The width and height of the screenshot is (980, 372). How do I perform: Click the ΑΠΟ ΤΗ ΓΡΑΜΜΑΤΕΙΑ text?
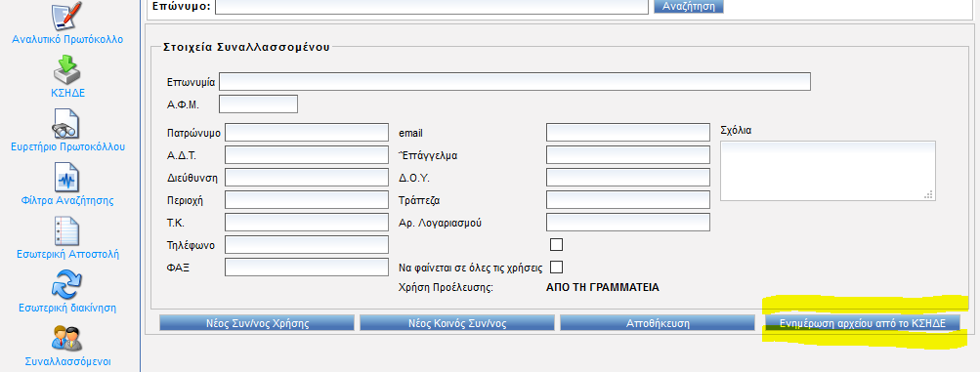[603, 288]
